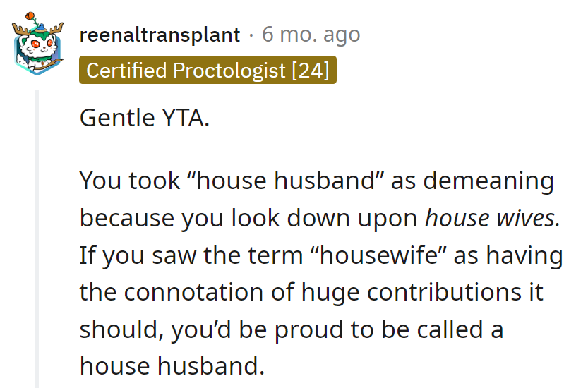Click the "If you saw the term" sentence start
This screenshot has height=388, width=588.
click(x=191, y=255)
